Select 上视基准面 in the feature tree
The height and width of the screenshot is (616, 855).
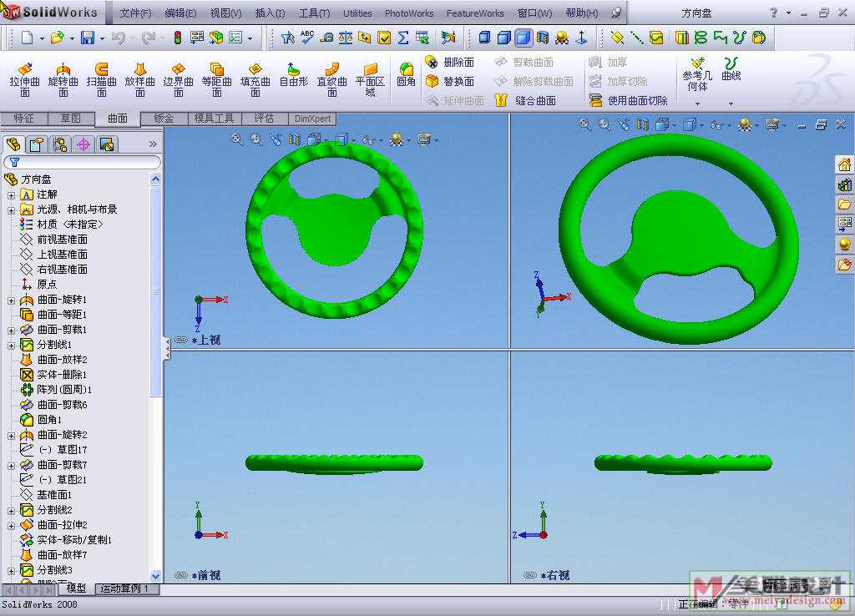62,255
